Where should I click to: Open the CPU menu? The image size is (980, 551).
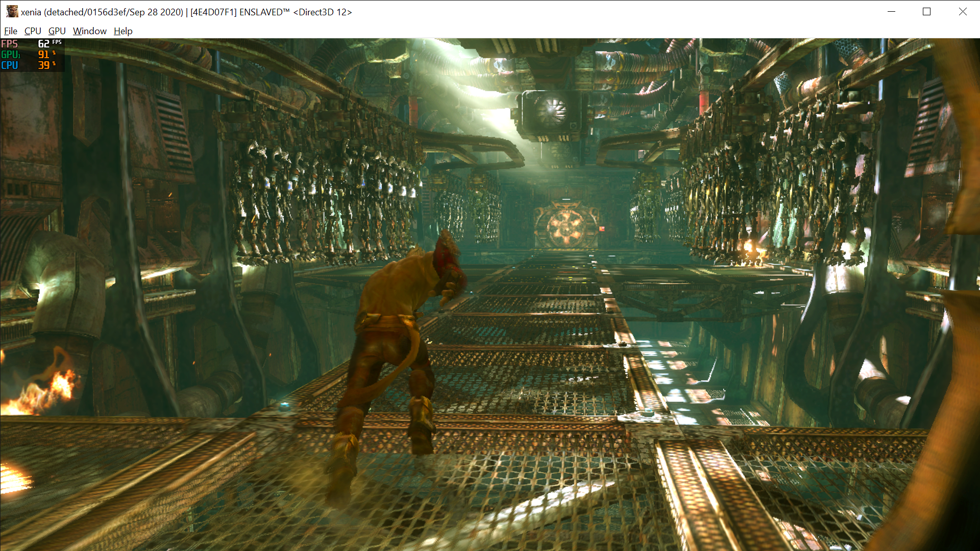pyautogui.click(x=33, y=31)
